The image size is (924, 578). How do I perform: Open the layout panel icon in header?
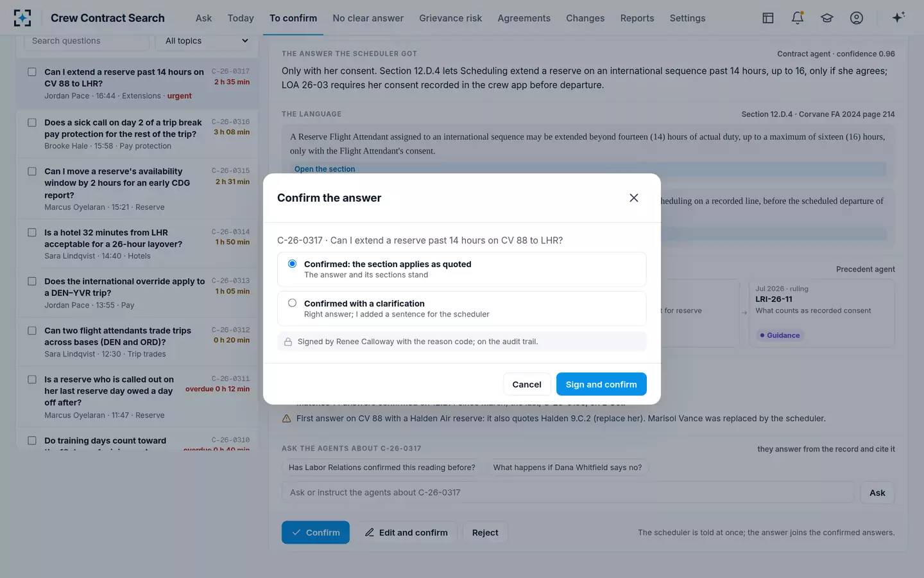(x=768, y=18)
